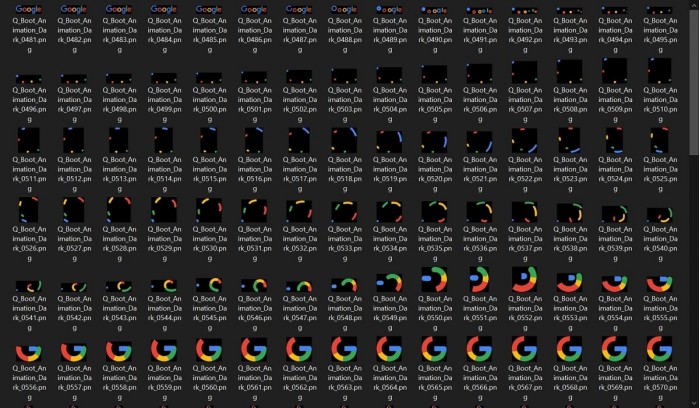
Task: Click the Q_Boot_Animation_Dark_0558.png file name
Action: 119,383
